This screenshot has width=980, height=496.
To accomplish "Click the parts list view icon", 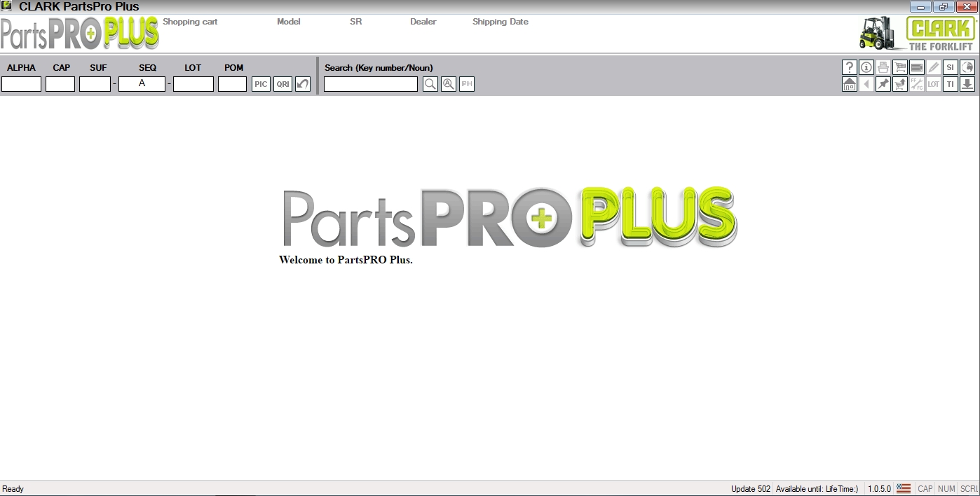I will (x=917, y=67).
